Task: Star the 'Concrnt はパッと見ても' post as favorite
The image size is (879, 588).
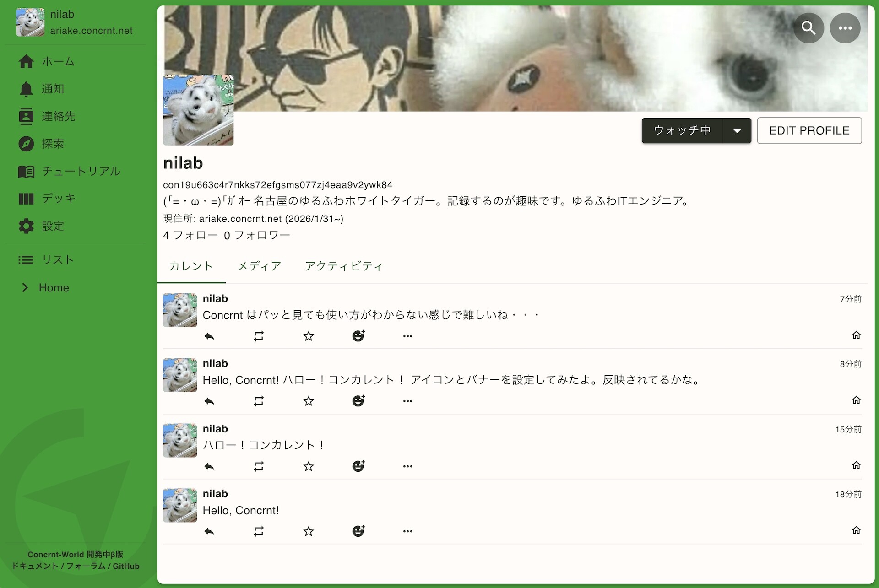Action: pos(309,336)
